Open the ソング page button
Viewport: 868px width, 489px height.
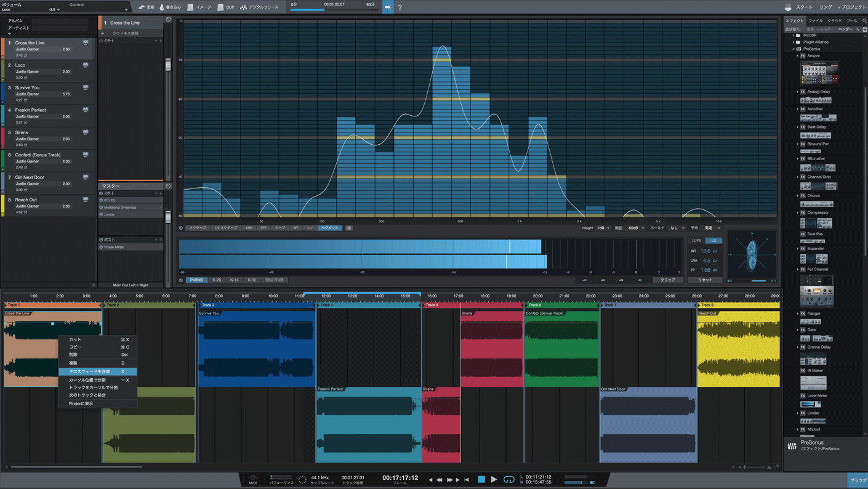(826, 7)
